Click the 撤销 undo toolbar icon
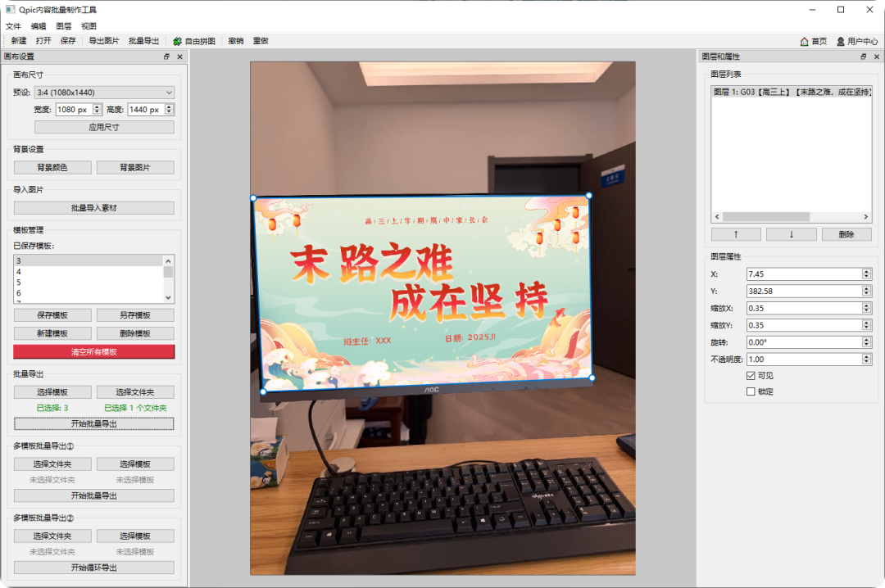Screen dimensions: 885x588 [237, 41]
